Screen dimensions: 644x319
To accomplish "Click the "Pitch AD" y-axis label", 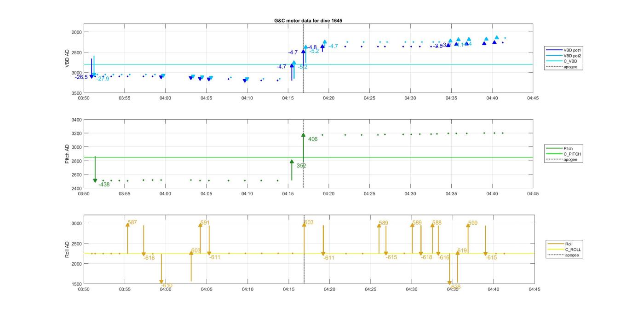I will tap(67, 154).
